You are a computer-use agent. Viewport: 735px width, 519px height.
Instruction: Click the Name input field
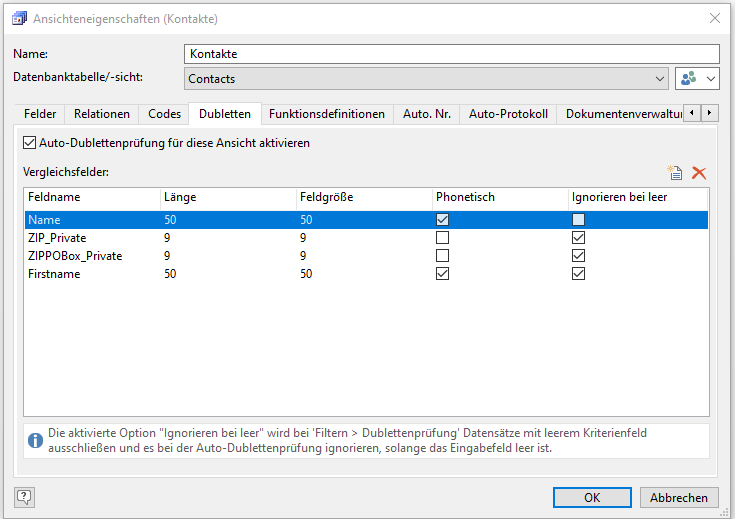pos(451,54)
